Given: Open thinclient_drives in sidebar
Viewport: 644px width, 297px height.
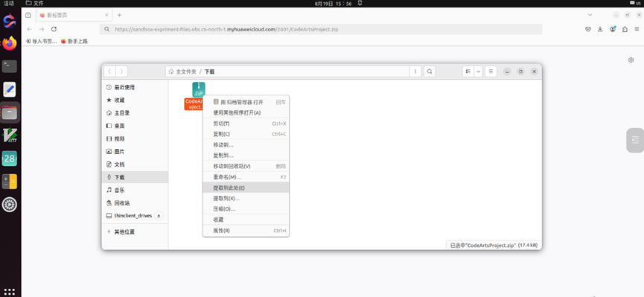Looking at the screenshot, I should [x=129, y=216].
